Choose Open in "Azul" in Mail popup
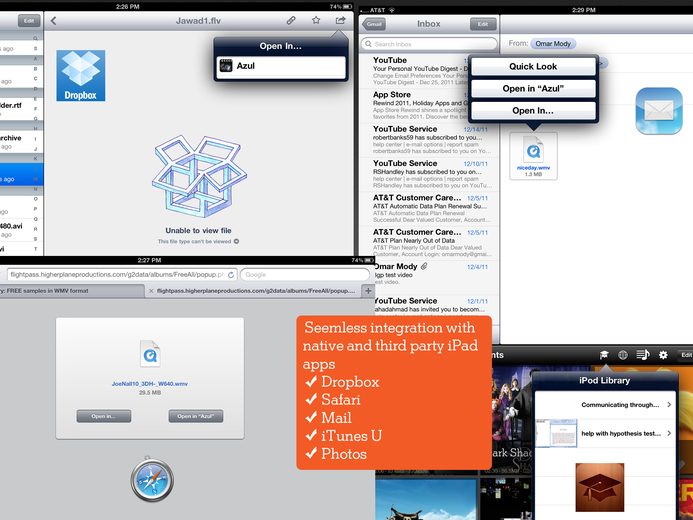Screen dimensions: 693x520 click(x=533, y=88)
